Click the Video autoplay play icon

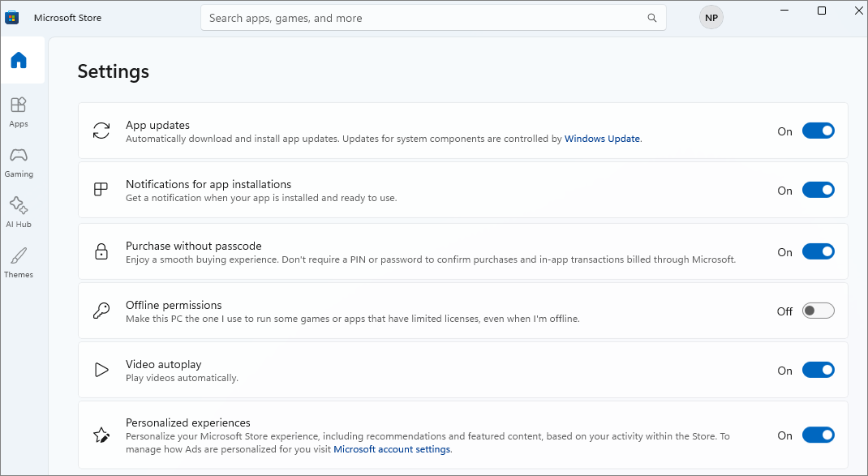pos(101,369)
